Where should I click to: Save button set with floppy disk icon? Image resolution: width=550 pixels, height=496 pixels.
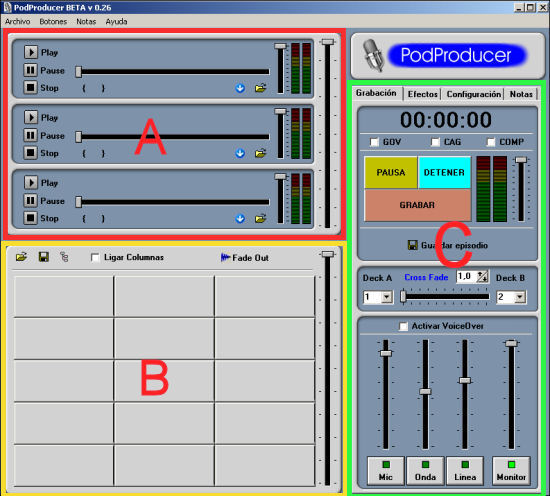coord(43,257)
